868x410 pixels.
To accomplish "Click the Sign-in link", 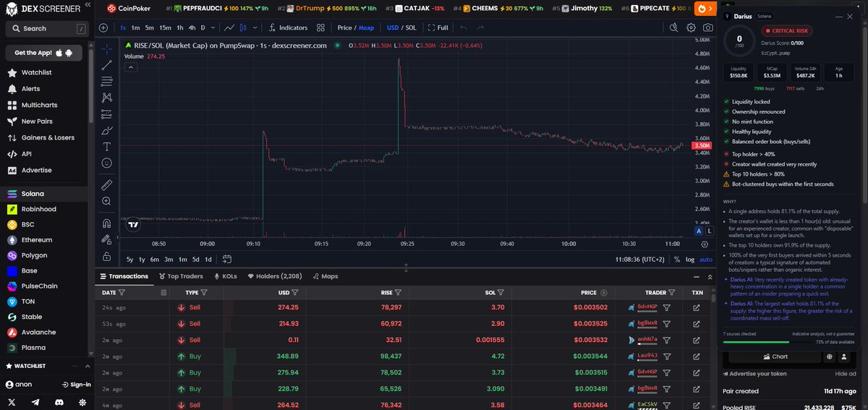I will pyautogui.click(x=76, y=385).
